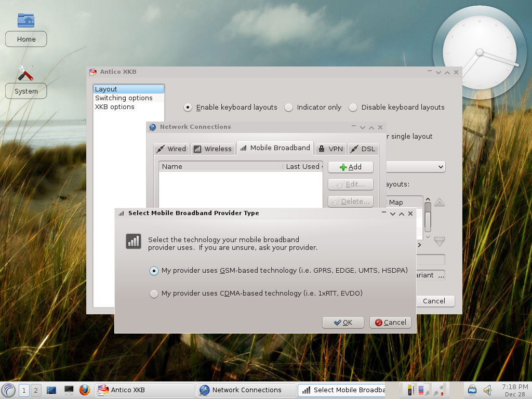The image size is (532, 399).
Task: Choose Indicator only radio button
Action: [x=288, y=108]
